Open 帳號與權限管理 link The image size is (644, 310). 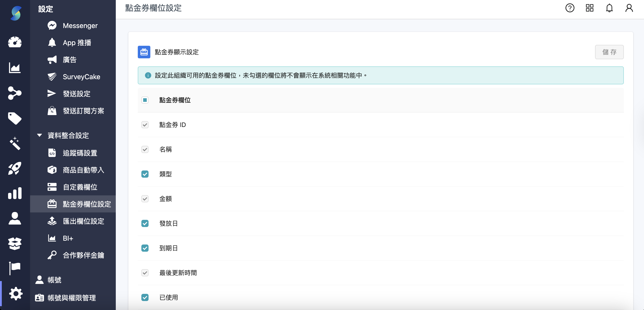(72, 298)
